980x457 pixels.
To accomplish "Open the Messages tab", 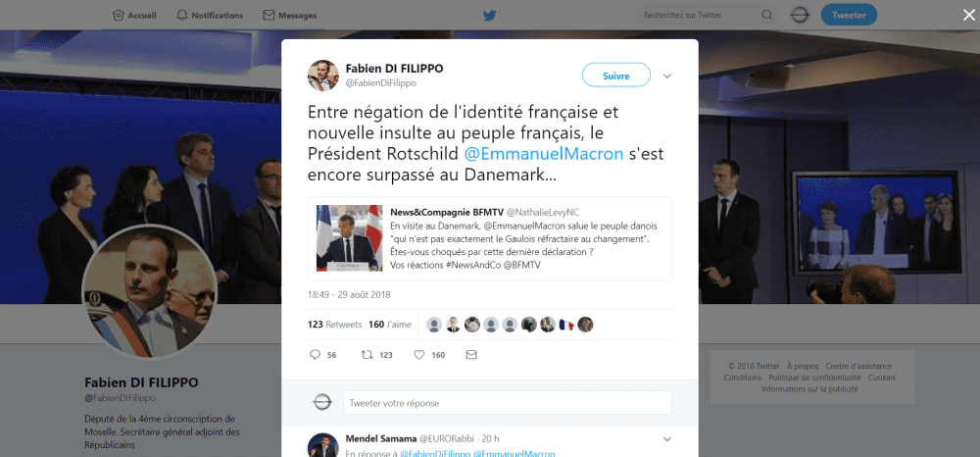I will (x=289, y=15).
